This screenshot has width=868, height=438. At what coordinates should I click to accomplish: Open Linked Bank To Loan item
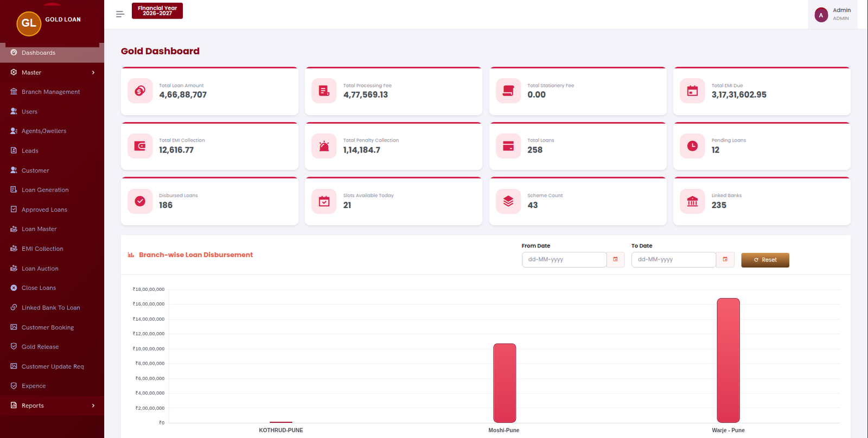point(52,307)
